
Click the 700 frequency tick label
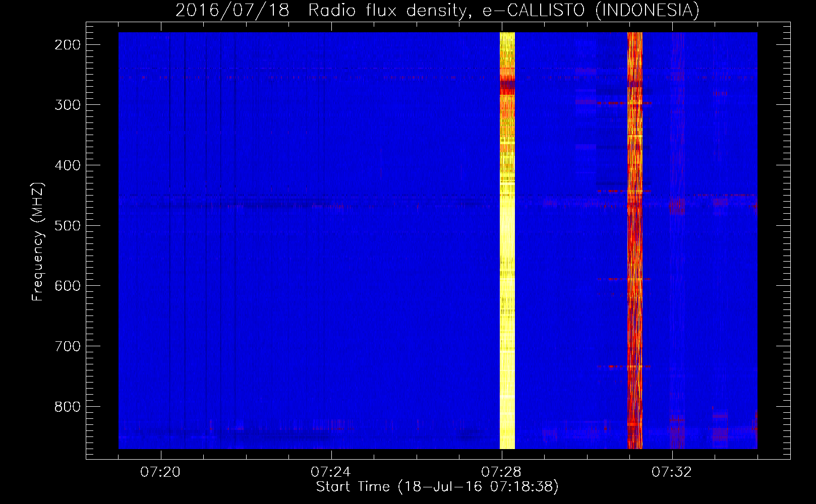click(68, 346)
